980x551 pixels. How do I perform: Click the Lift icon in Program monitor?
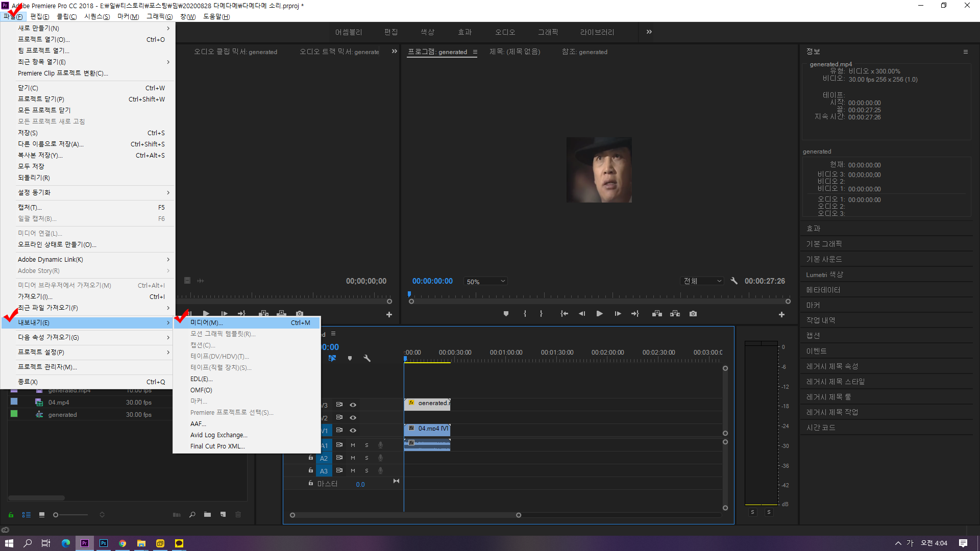coord(657,314)
